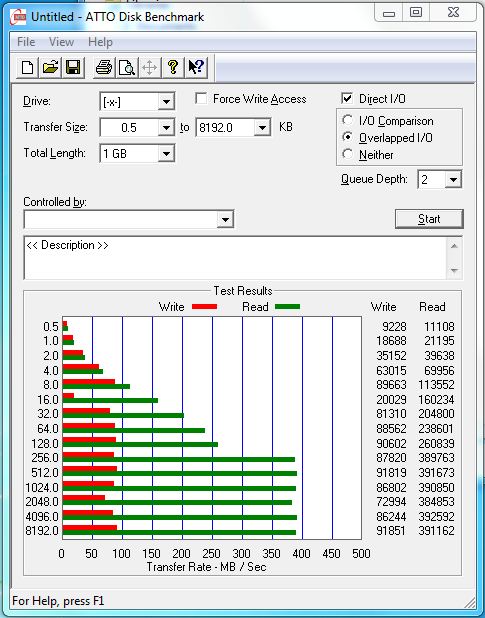485x618 pixels.
Task: Minimize the ATTO Disk Benchmark window
Action: (x=389, y=14)
